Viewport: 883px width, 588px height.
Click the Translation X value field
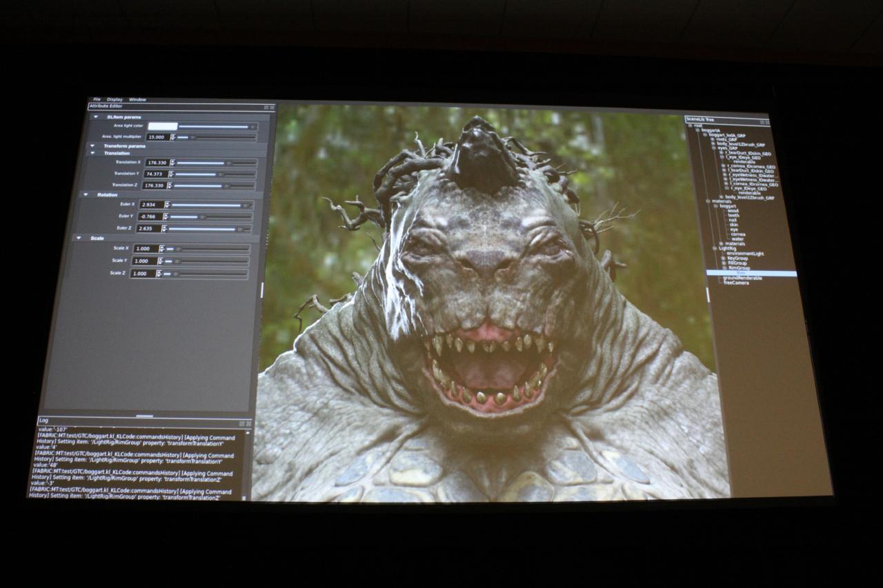[x=158, y=163]
